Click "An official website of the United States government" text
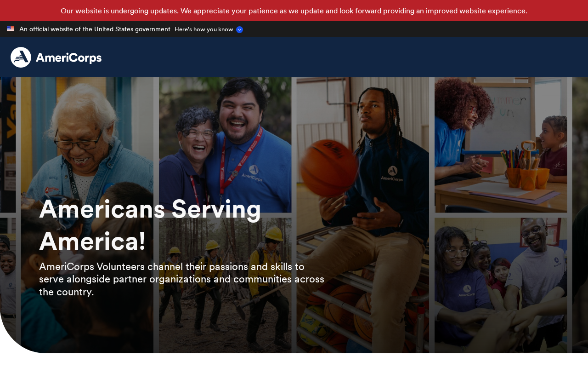Screen dimensions: 588x368 pos(95,29)
